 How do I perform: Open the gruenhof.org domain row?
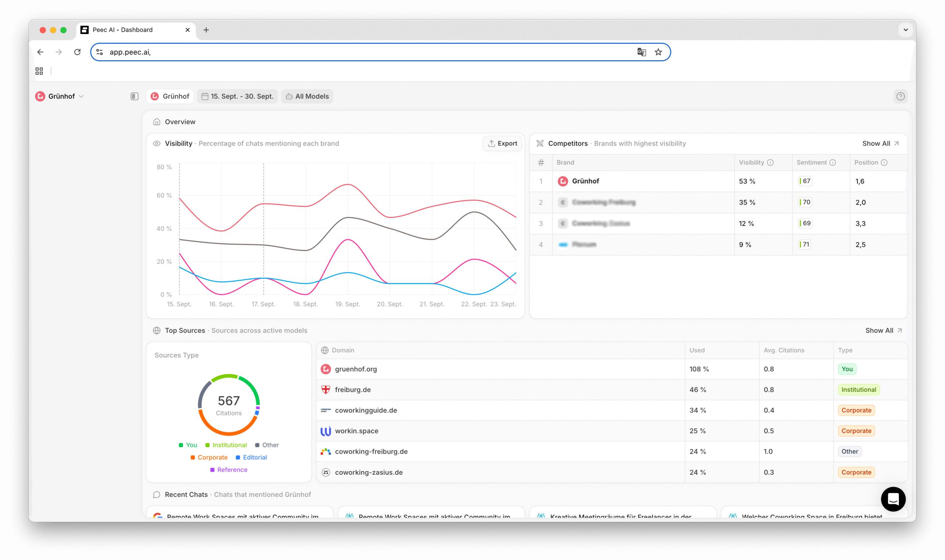point(612,369)
